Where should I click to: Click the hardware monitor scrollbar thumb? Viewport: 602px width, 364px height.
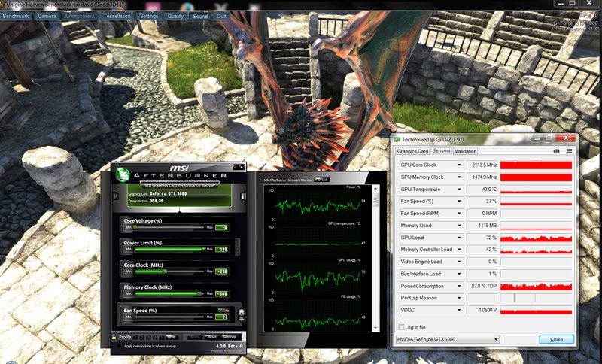pyautogui.click(x=375, y=199)
